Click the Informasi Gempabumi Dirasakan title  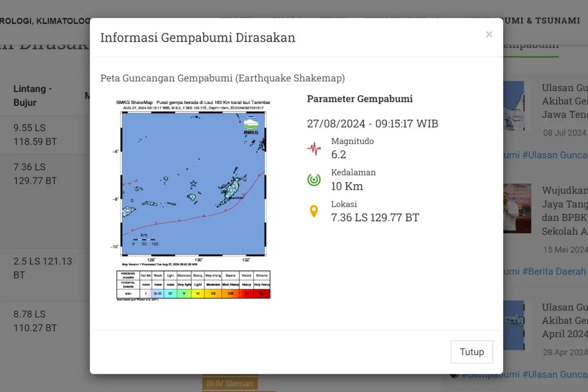[x=197, y=38]
